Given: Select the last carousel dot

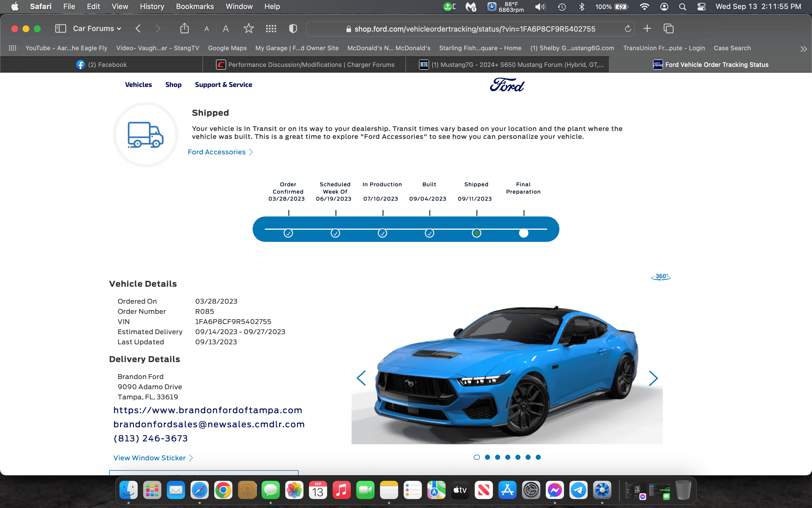Looking at the screenshot, I should (x=538, y=457).
